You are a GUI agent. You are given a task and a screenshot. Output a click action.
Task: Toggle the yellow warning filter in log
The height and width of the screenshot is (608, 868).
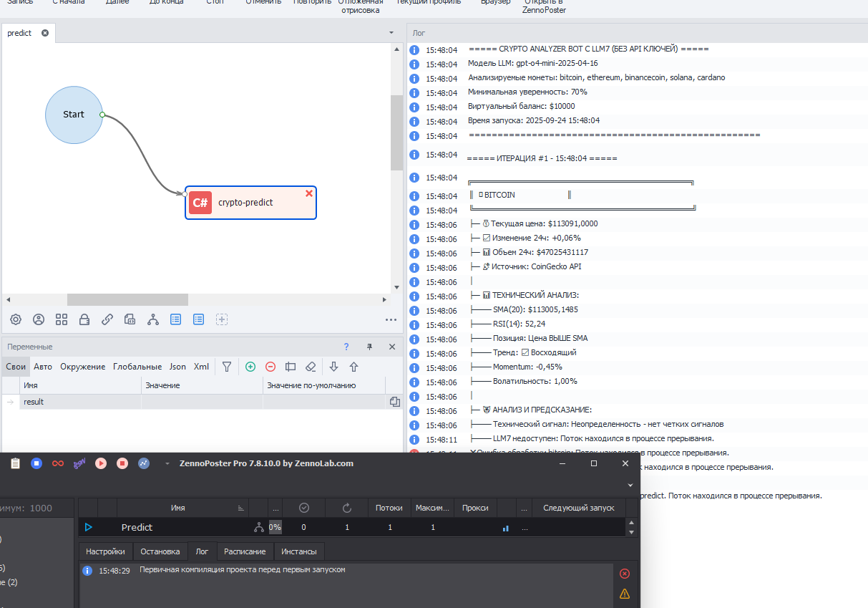tap(624, 594)
